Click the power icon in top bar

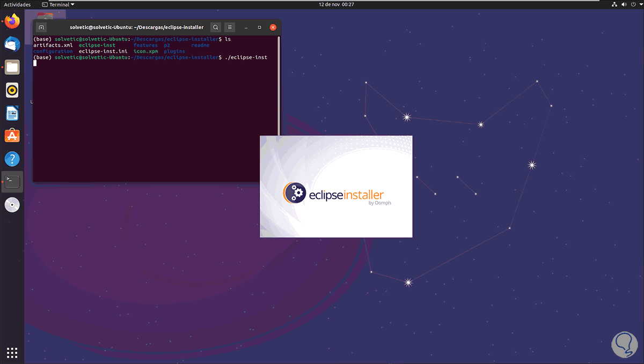pos(632,4)
